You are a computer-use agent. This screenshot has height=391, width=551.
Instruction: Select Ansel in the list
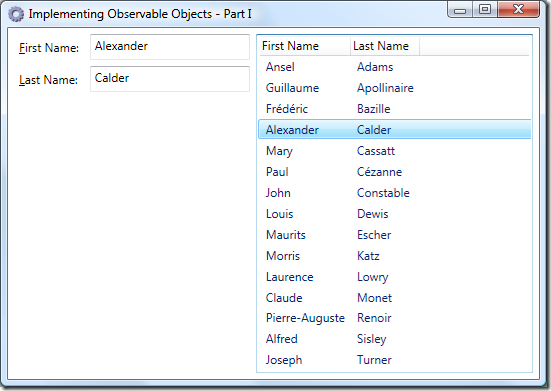280,67
